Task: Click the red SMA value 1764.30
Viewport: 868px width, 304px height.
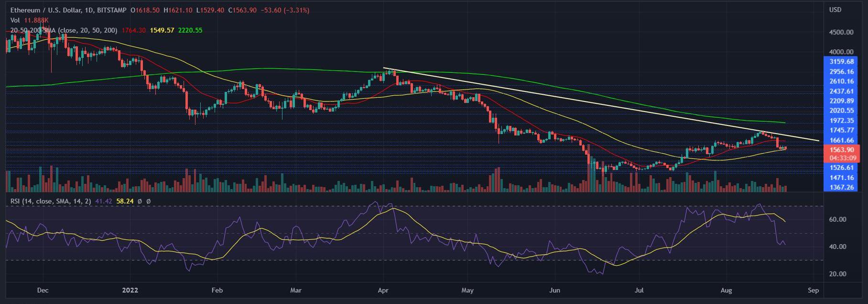Action: pos(133,30)
